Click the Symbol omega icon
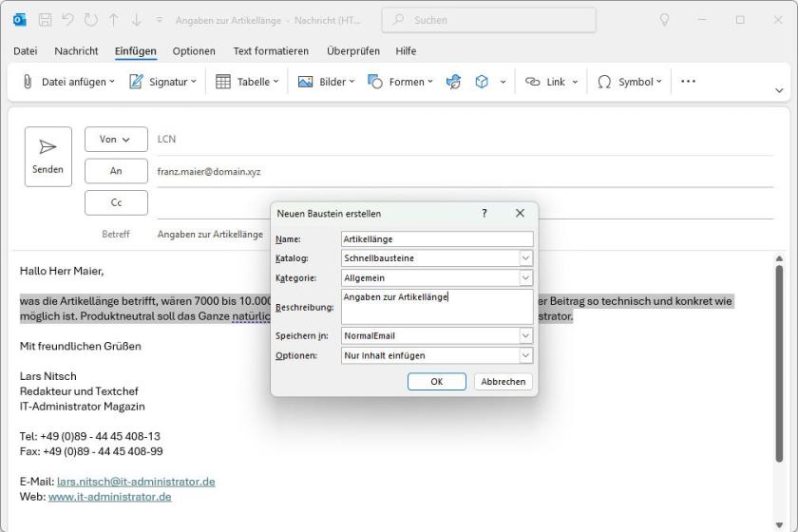Image resolution: width=798 pixels, height=532 pixels. point(604,82)
